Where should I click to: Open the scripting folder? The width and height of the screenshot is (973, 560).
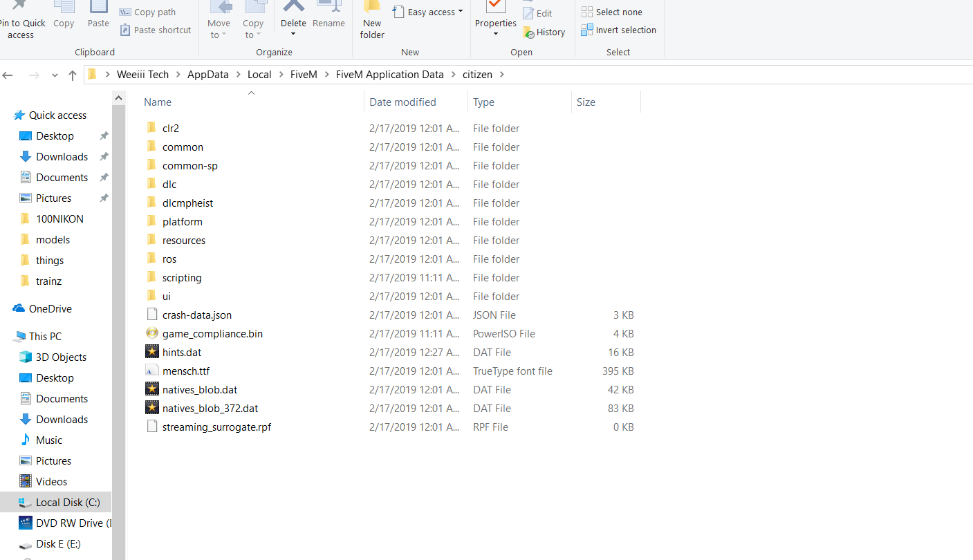tap(182, 278)
